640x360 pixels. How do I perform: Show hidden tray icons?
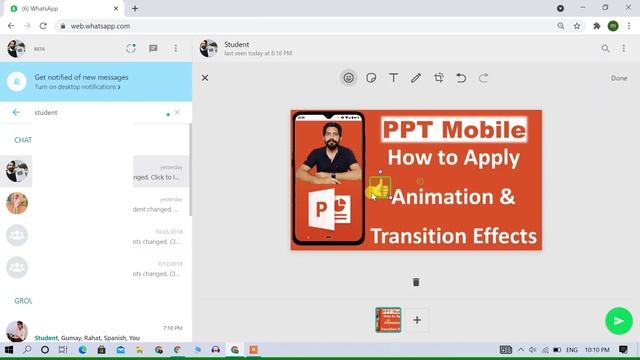521,350
